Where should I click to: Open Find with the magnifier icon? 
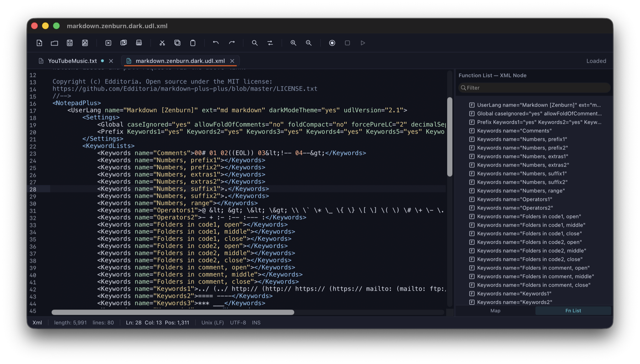[255, 43]
